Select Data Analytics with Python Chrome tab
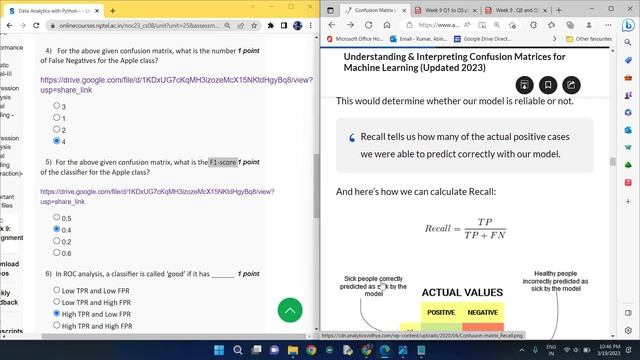Viewport: 640px width, 360px height. [53, 11]
